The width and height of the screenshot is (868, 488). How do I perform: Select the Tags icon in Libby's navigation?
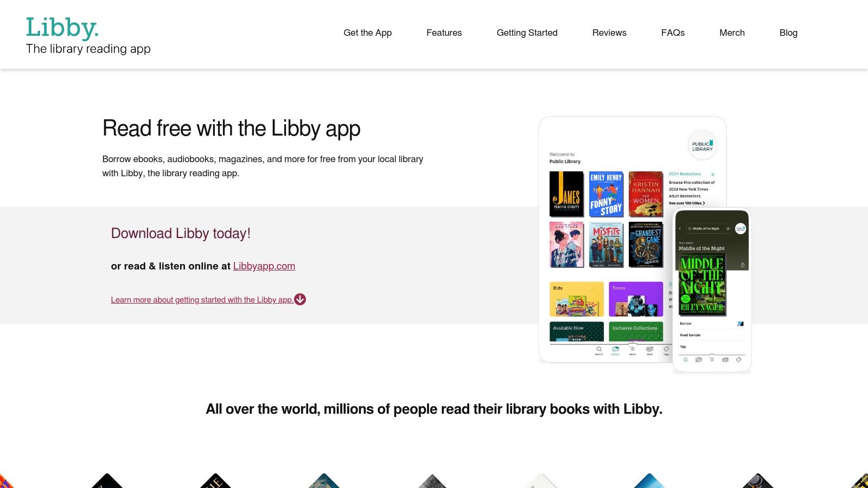(x=666, y=349)
